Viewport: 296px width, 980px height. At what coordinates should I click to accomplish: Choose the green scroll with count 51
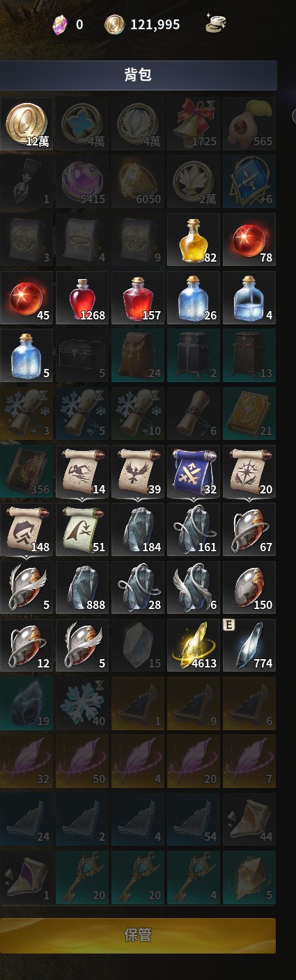[82, 529]
